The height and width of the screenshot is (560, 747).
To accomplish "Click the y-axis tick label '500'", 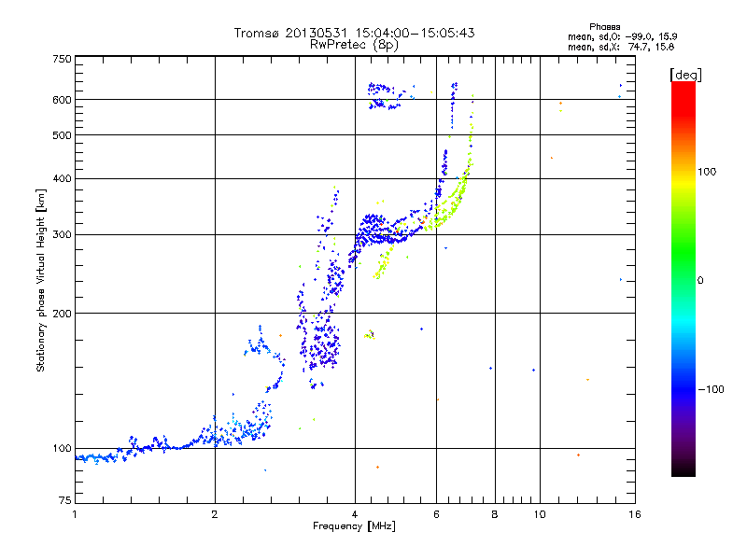I will (62, 135).
